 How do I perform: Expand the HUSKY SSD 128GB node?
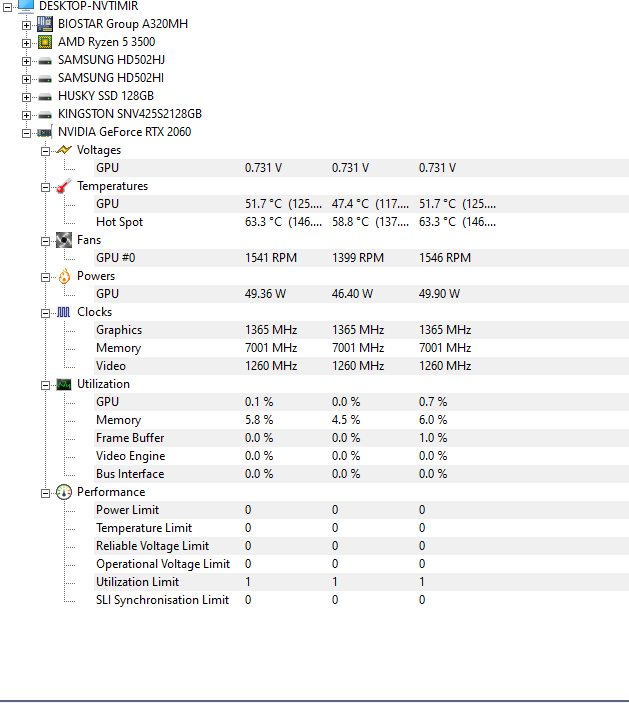tap(26, 97)
